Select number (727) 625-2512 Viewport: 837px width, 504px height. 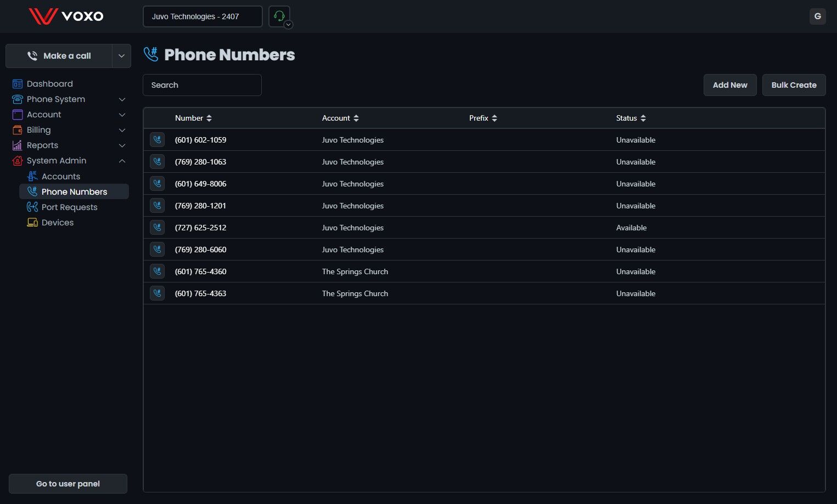[200, 228]
